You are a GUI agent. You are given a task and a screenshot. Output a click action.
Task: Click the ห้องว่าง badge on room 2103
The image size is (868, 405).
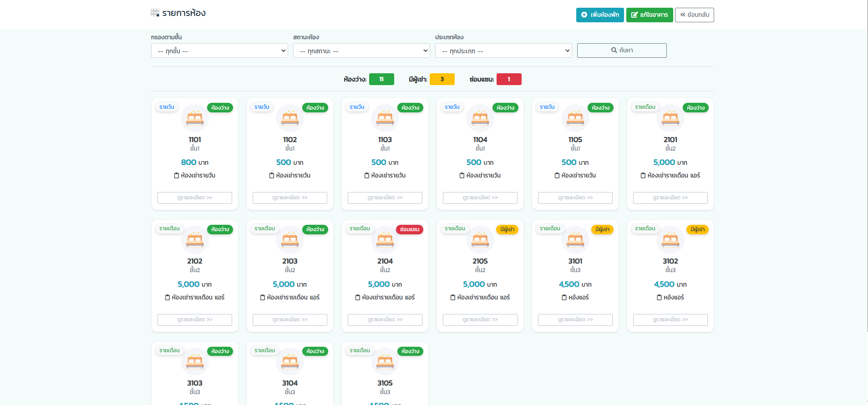[x=315, y=229]
